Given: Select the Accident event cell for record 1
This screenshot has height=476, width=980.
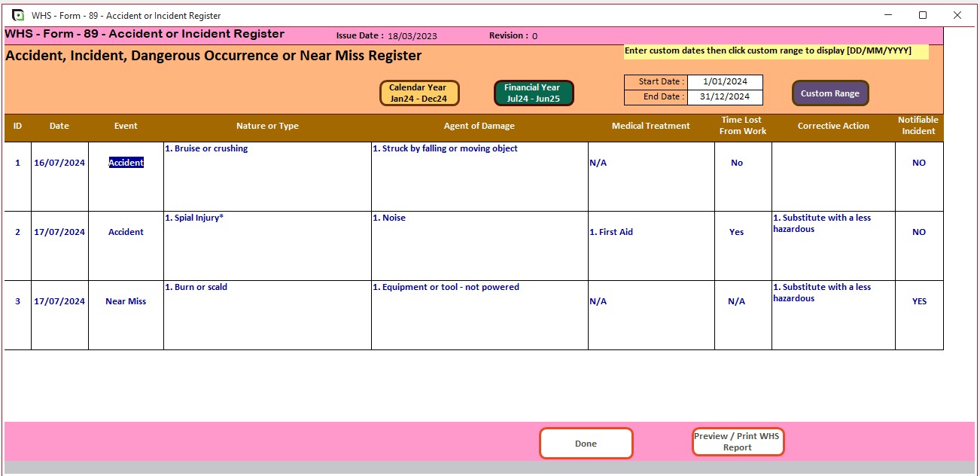Looking at the screenshot, I should coord(125,162).
